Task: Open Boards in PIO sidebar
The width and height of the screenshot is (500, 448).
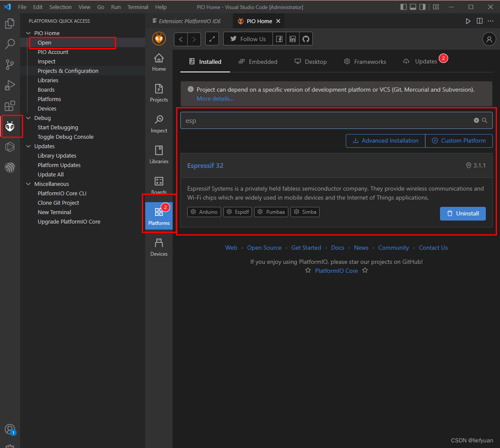Action: point(159,185)
